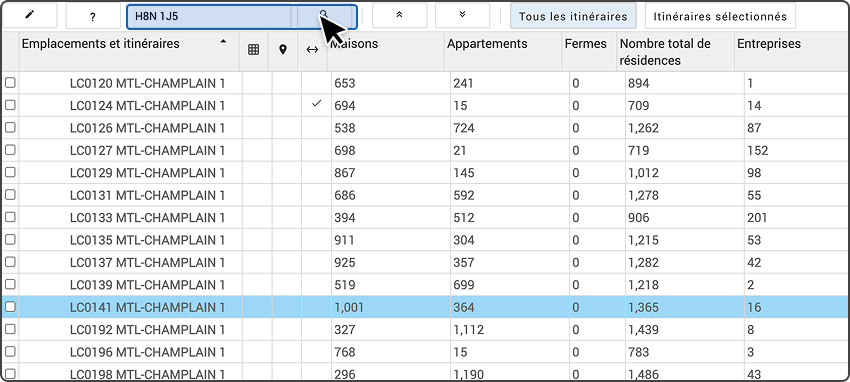Click the grid table column icon

[x=253, y=50]
